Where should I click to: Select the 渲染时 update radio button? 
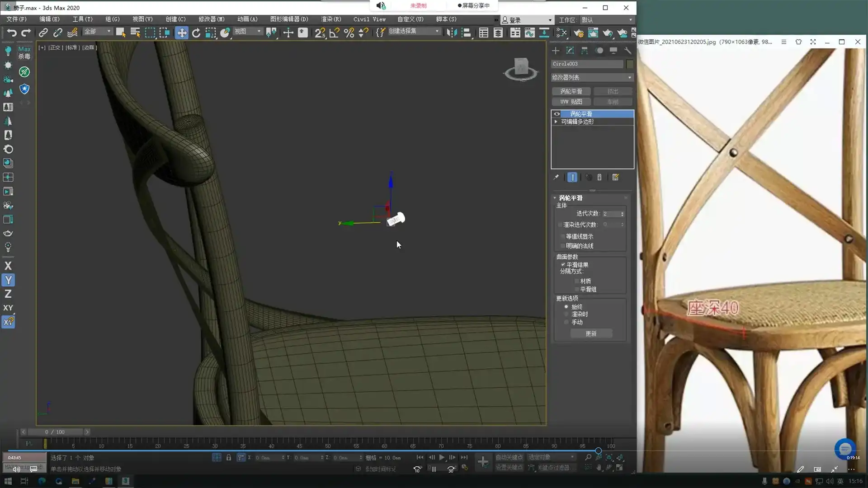[566, 314]
